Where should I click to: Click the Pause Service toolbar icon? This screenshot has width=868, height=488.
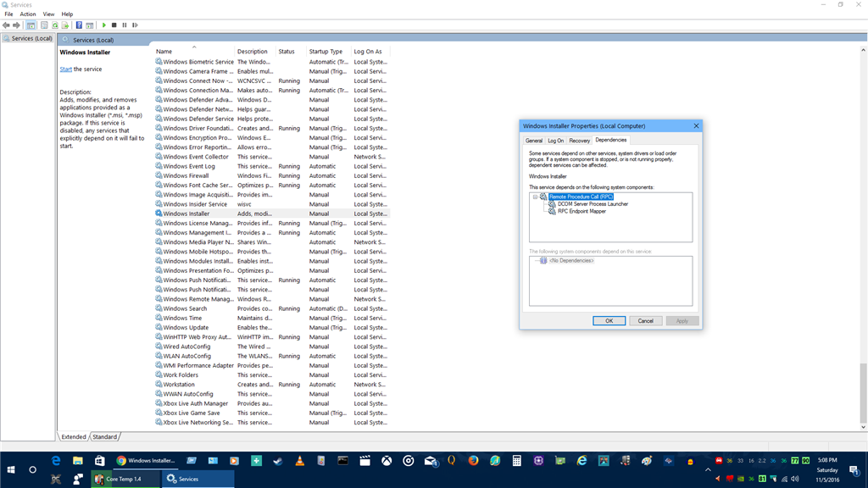point(125,25)
